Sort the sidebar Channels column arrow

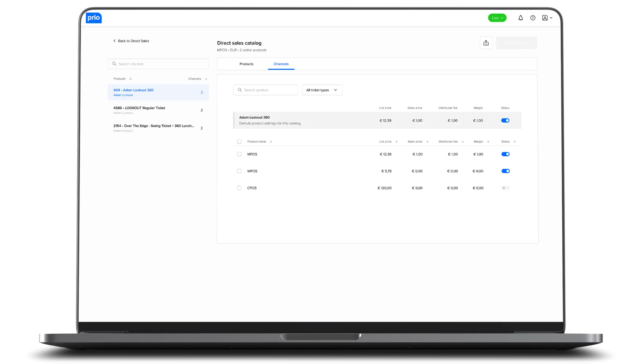pos(206,79)
